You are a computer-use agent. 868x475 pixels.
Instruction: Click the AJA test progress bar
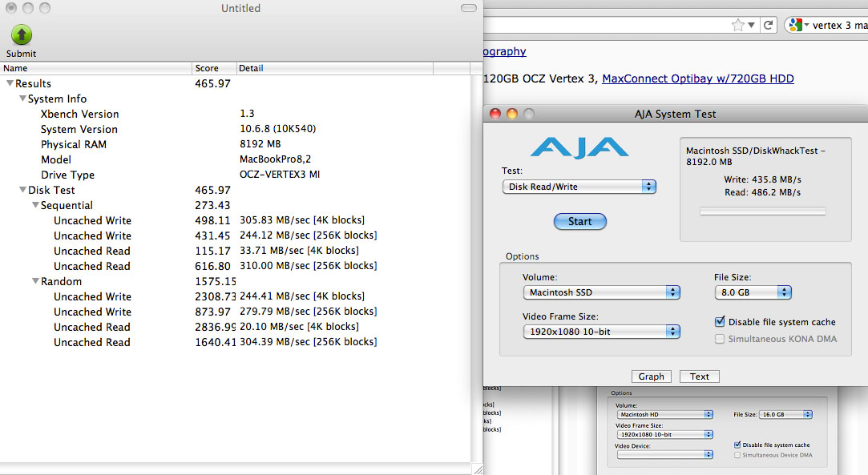coord(763,211)
